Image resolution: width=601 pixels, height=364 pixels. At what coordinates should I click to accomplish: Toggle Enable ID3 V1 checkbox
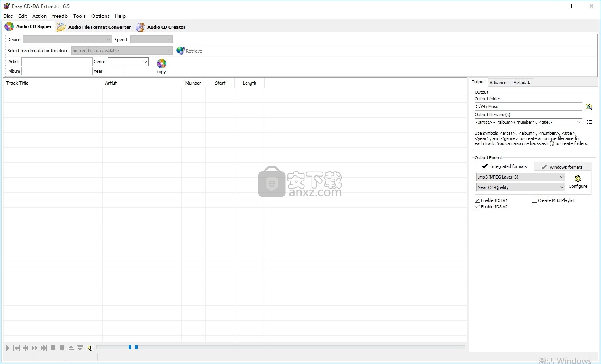tap(478, 200)
